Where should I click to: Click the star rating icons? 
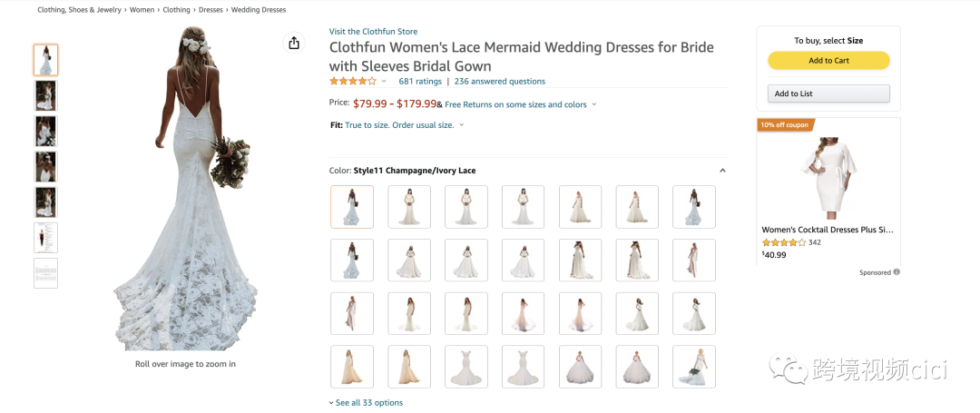click(x=352, y=81)
